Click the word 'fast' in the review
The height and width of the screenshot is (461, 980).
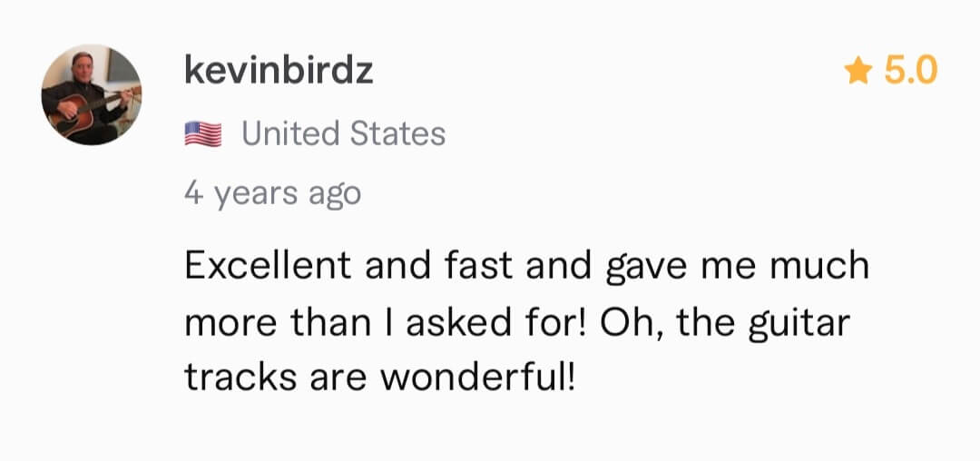point(480,266)
